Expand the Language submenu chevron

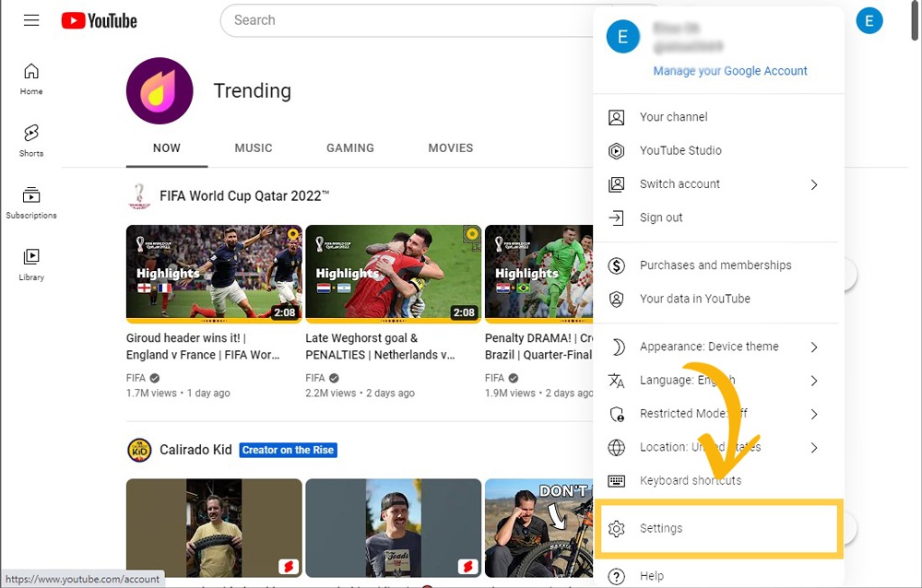814,381
